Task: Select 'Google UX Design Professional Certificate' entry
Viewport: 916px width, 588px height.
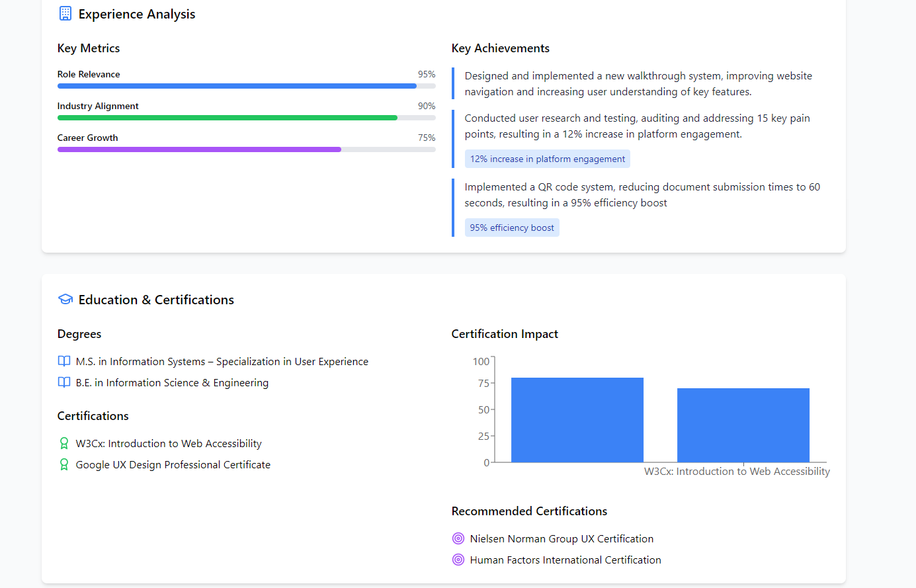Action: 173,464
